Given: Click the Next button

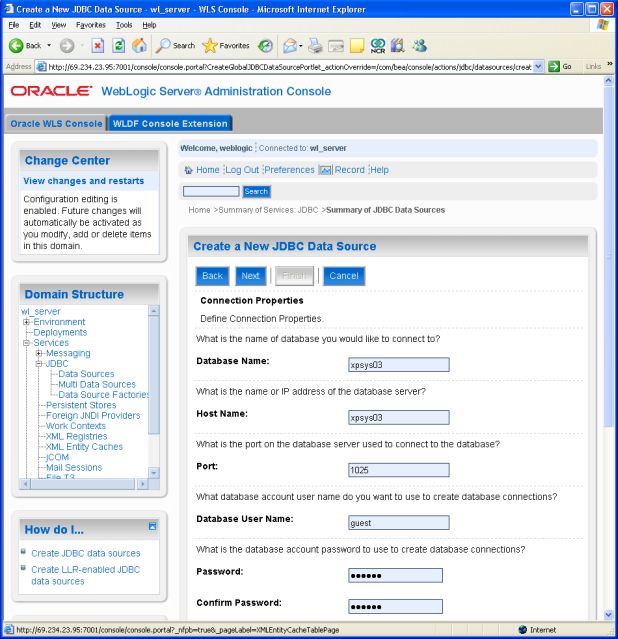Looking at the screenshot, I should click(x=250, y=276).
